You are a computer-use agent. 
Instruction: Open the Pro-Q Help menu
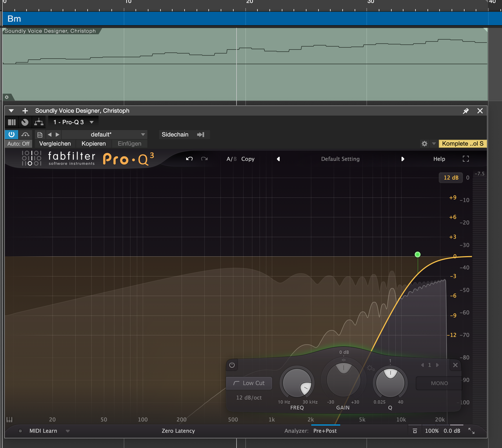click(x=439, y=159)
